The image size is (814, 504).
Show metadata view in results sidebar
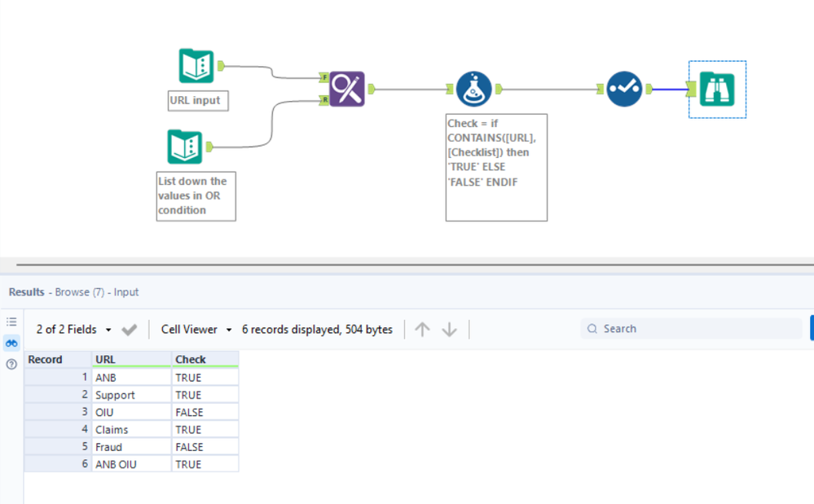pos(11,322)
